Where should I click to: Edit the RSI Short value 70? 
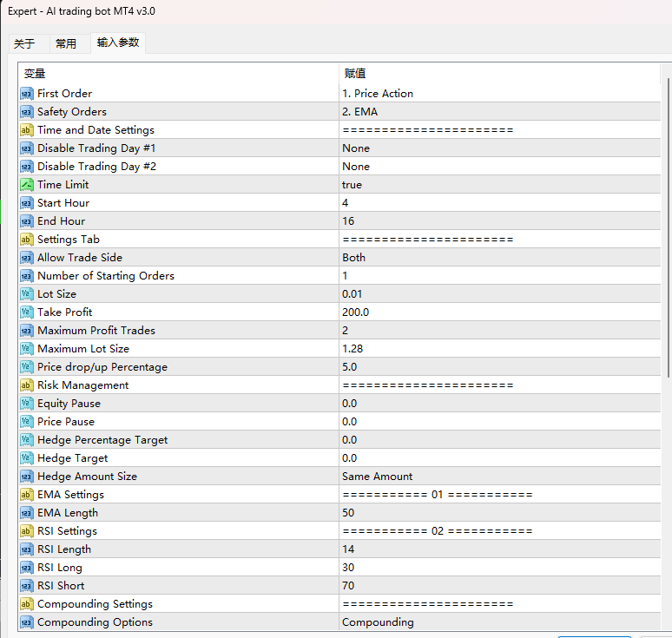(500, 586)
